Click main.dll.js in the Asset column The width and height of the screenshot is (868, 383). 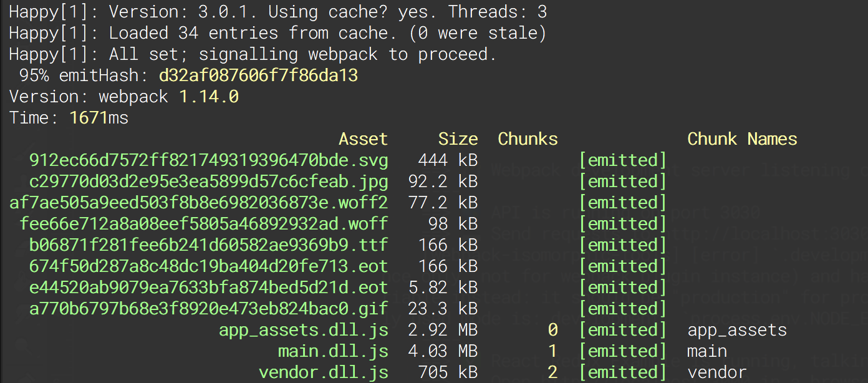pos(333,351)
